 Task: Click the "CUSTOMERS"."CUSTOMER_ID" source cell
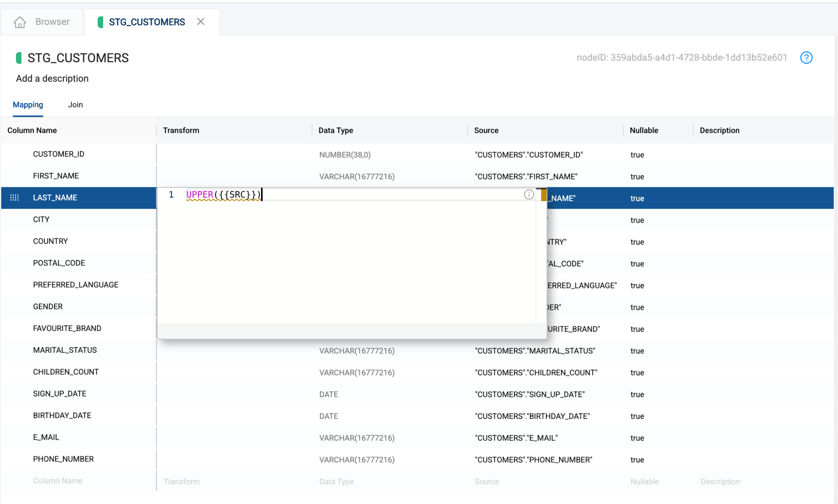529,155
